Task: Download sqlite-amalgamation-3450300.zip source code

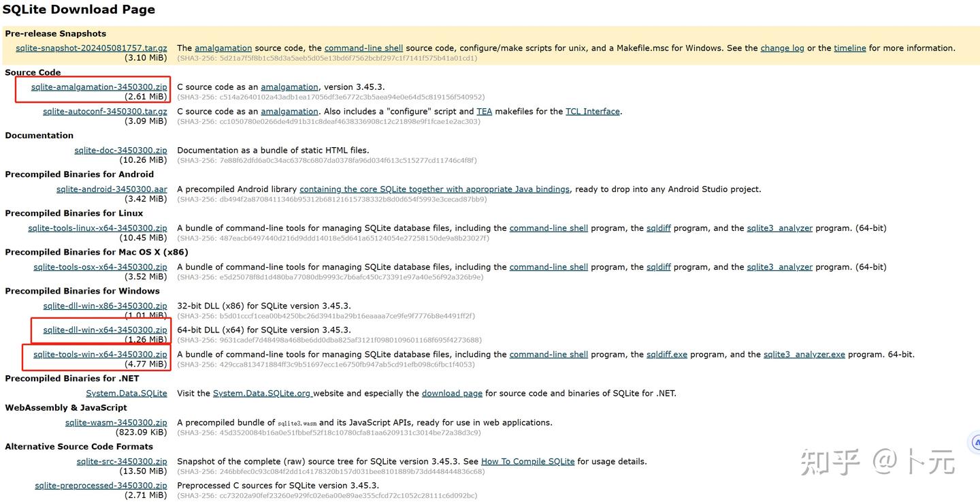Action: click(99, 87)
